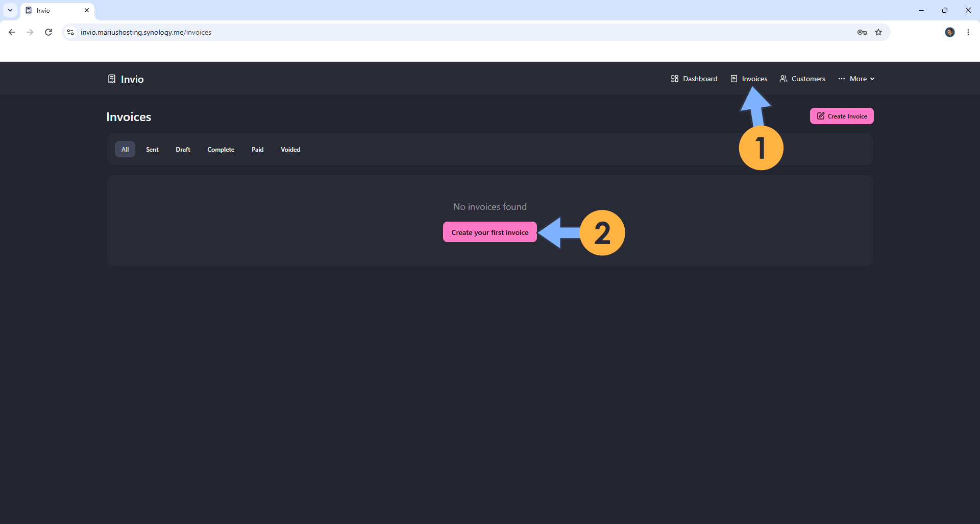The image size is (980, 524).
Task: Open the Dashboard page
Action: (694, 79)
